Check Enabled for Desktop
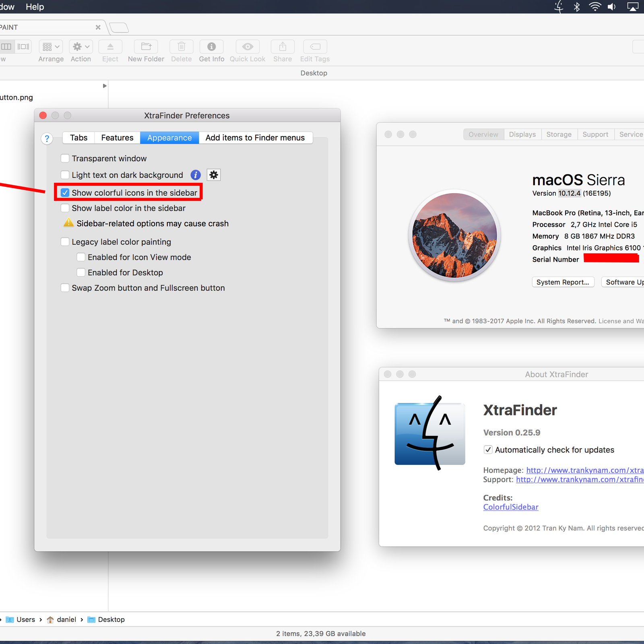The width and height of the screenshot is (644, 644). click(81, 272)
